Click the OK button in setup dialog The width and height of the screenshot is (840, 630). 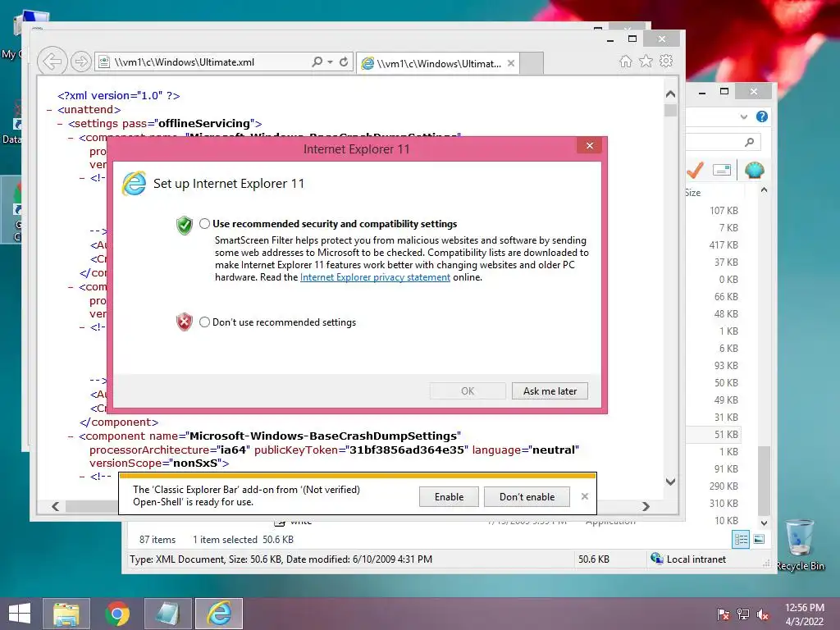(468, 391)
